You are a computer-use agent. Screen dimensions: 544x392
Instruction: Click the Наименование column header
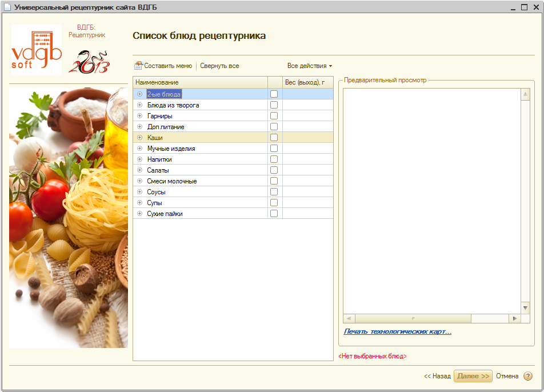[x=200, y=82]
